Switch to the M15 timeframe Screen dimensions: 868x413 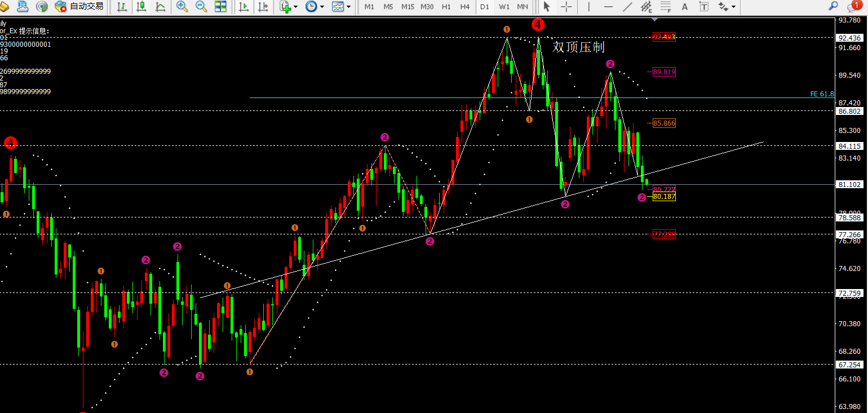[408, 7]
